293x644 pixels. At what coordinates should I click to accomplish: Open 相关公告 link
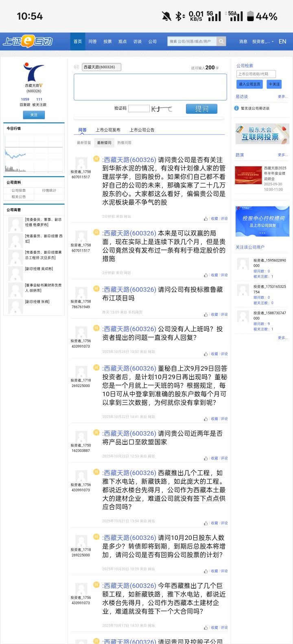19,197
